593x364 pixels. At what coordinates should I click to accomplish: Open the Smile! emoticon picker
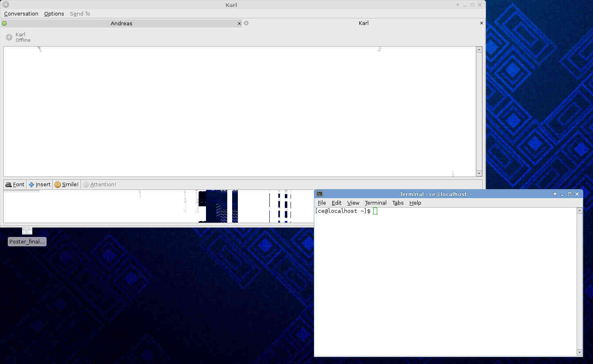point(67,185)
